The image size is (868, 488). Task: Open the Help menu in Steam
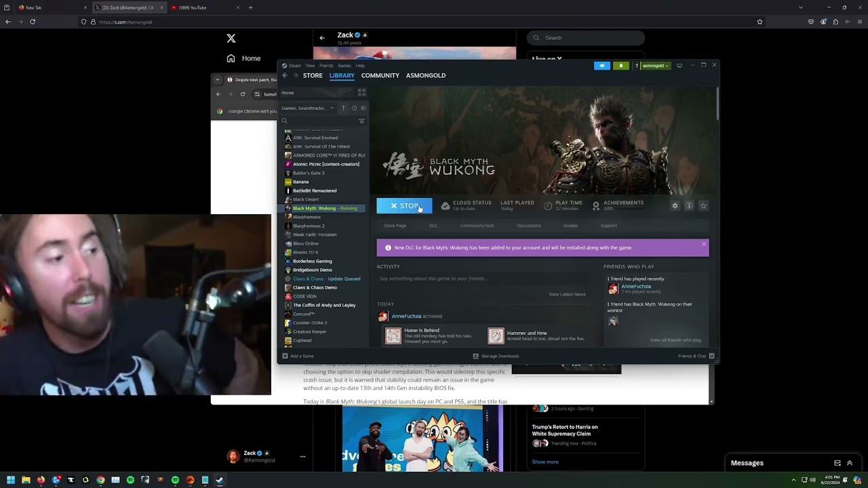tap(360, 66)
